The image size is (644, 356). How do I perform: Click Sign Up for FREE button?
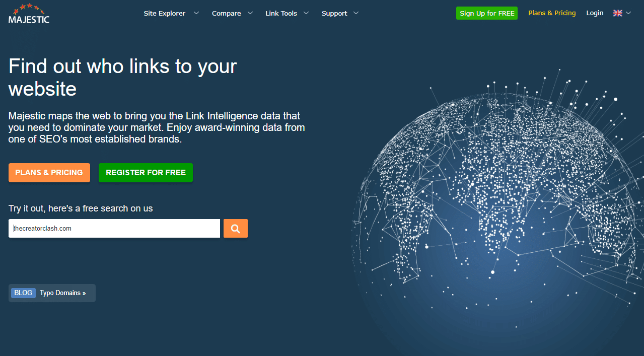coord(487,13)
